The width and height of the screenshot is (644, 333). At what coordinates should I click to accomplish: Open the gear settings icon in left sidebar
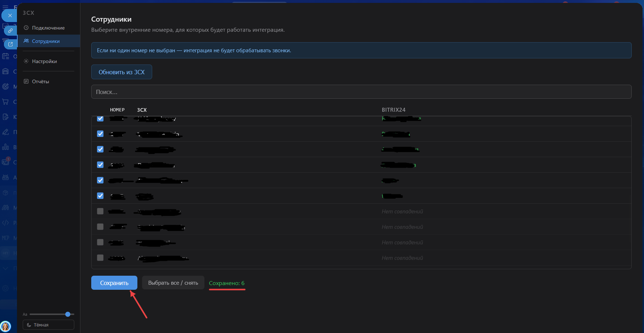[x=5, y=288]
